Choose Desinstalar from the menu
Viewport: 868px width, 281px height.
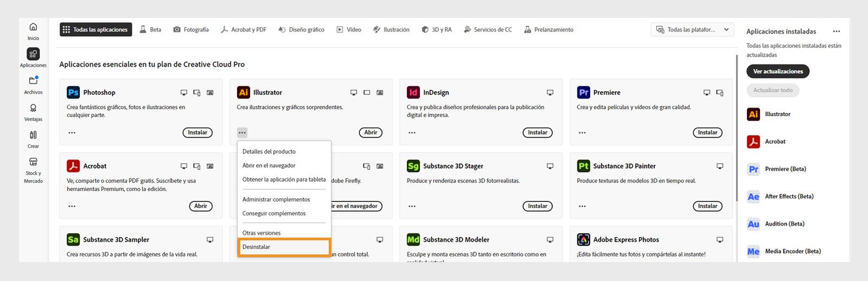click(284, 247)
